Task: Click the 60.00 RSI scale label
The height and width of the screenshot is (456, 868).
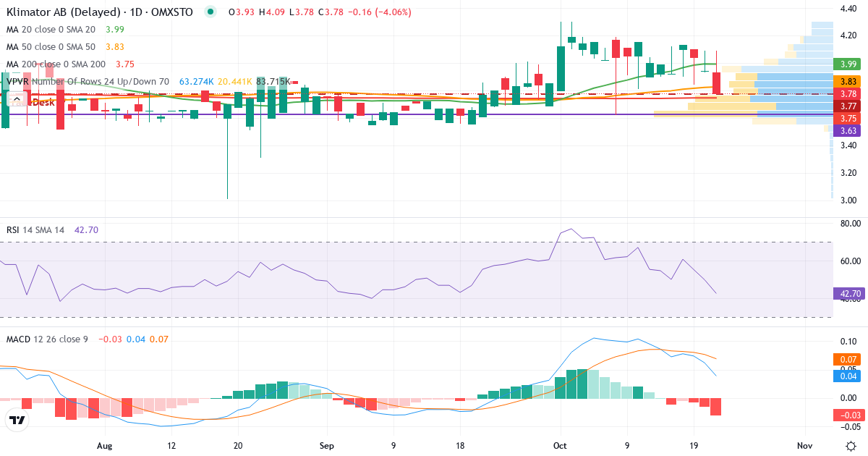Action: point(849,261)
